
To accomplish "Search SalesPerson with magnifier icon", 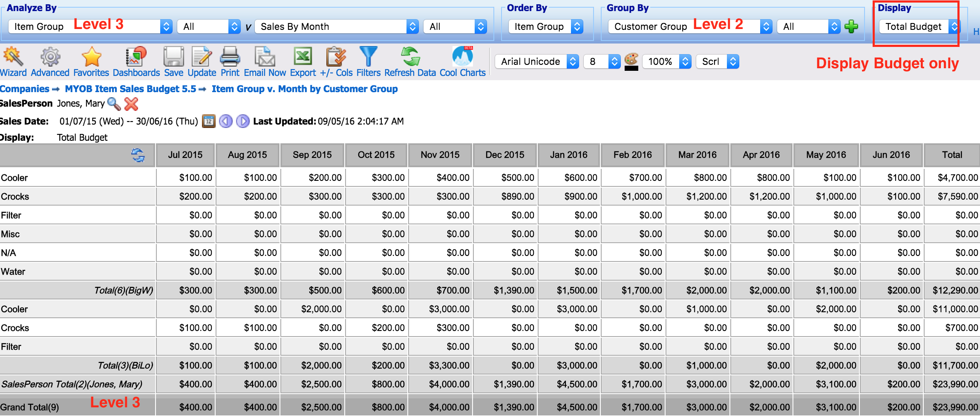I will coord(114,104).
